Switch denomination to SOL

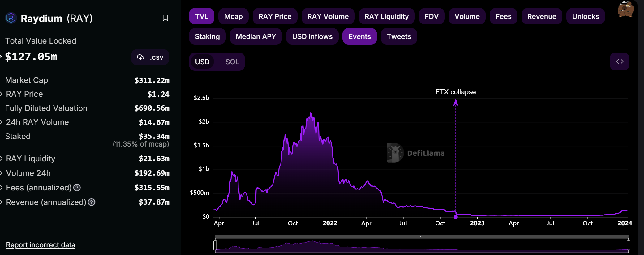232,62
